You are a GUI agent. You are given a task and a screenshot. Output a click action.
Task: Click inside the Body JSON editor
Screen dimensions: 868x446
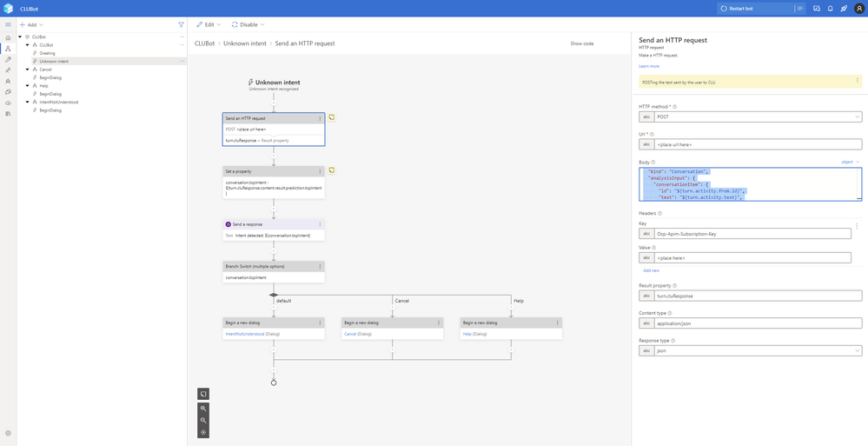click(750, 184)
